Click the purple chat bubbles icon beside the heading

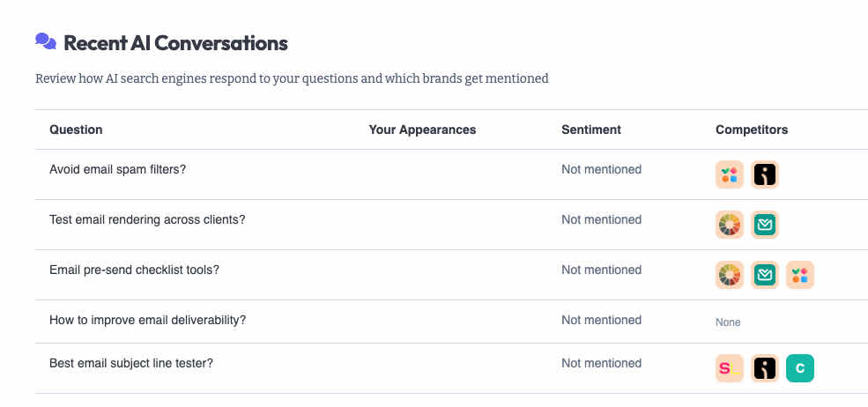[46, 41]
